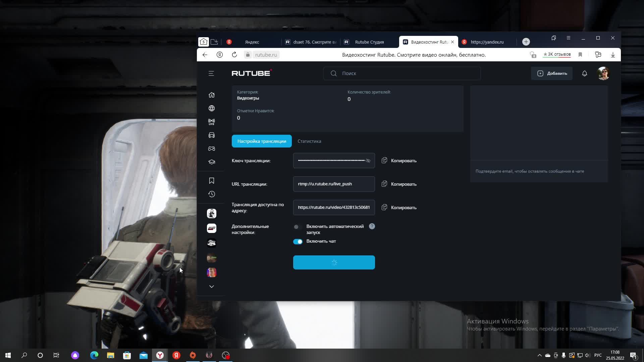Disable the 'Включить чат' toggle
This screenshot has width=644, height=362.
point(298,241)
